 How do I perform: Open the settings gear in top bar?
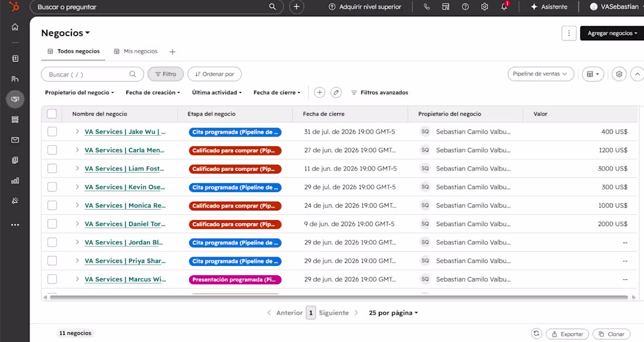coord(485,6)
